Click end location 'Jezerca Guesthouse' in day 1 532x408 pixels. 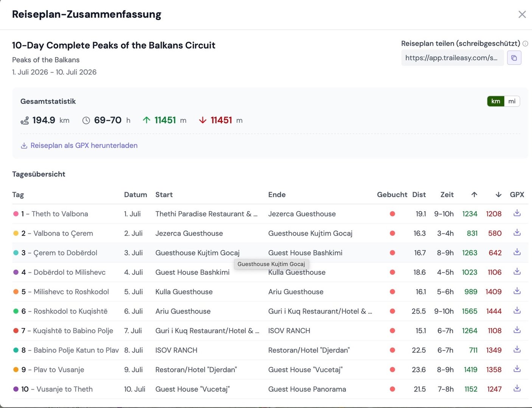302,214
